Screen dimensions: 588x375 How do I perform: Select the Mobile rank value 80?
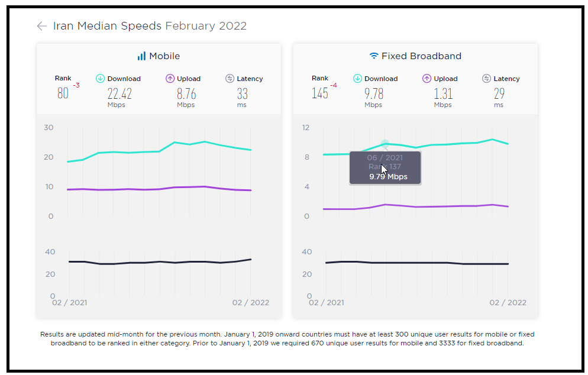click(63, 93)
